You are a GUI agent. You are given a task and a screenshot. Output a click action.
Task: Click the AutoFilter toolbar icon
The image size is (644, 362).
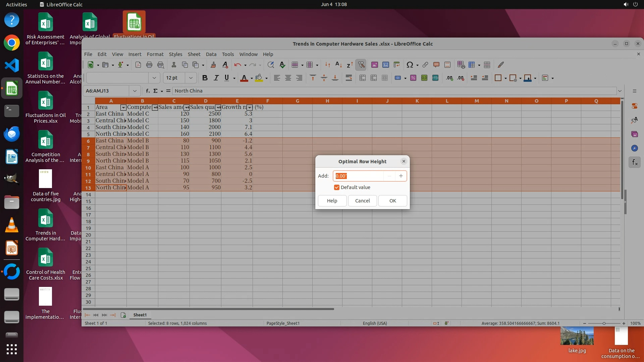361,65
